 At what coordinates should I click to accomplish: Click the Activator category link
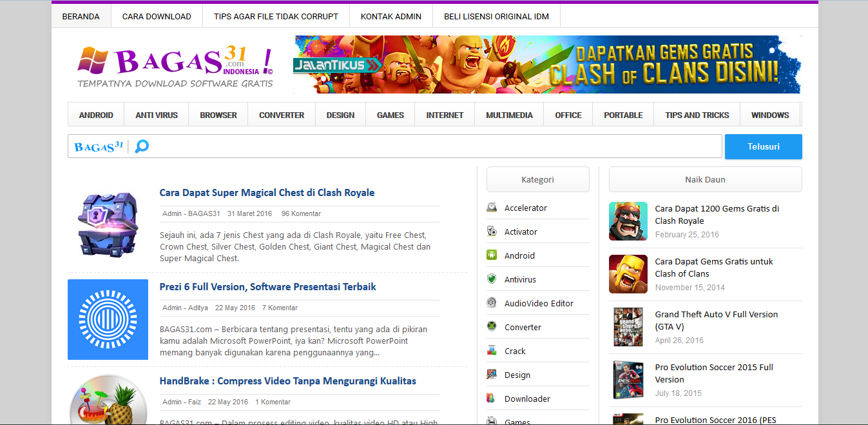(521, 232)
